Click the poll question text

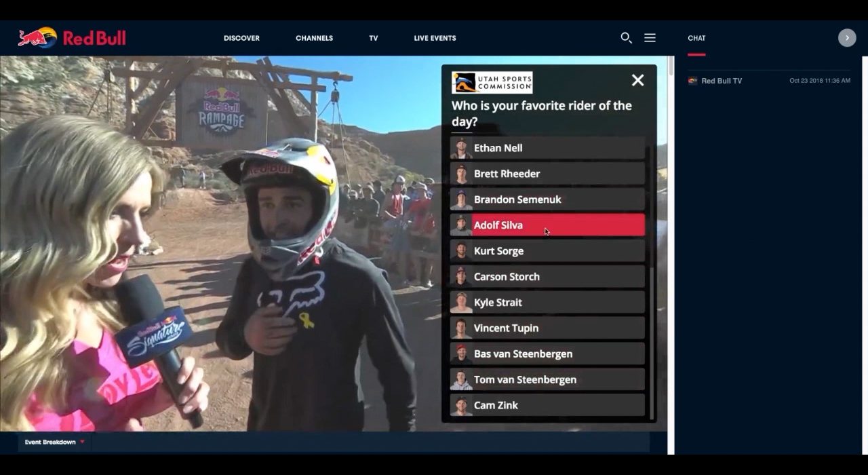click(x=542, y=113)
